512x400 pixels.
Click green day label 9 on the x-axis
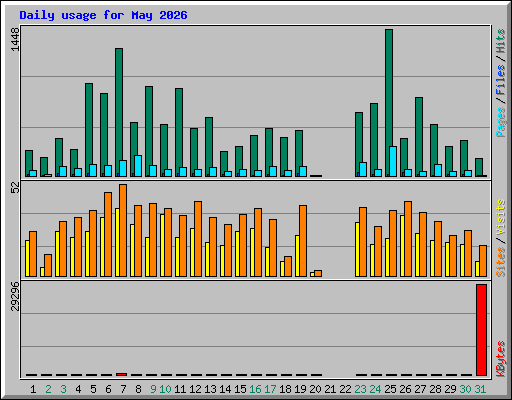point(153,389)
